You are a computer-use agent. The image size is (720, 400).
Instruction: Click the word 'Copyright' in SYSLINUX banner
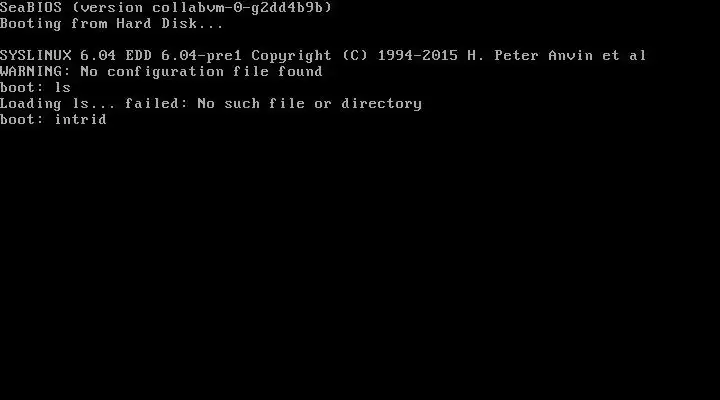coord(292,56)
